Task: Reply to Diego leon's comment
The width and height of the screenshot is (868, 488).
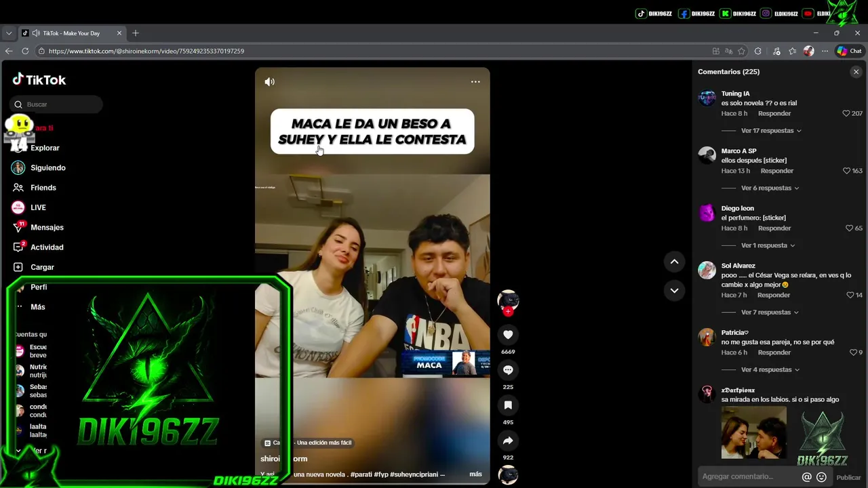Action: [774, 228]
